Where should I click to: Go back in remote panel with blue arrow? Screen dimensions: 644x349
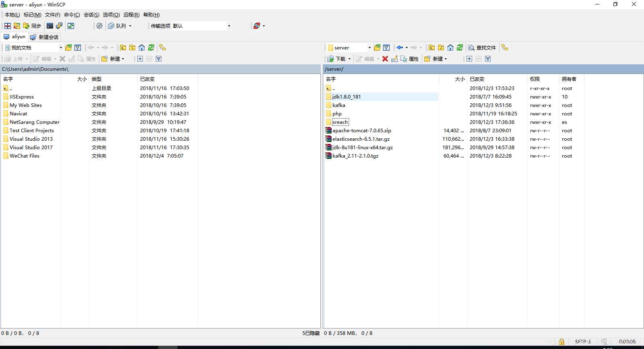(400, 47)
